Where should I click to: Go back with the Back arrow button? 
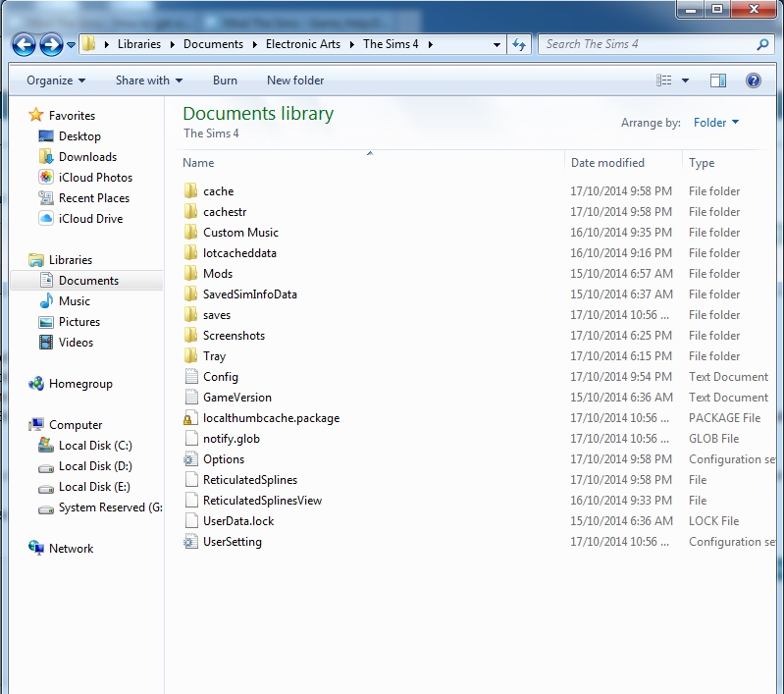[x=24, y=44]
